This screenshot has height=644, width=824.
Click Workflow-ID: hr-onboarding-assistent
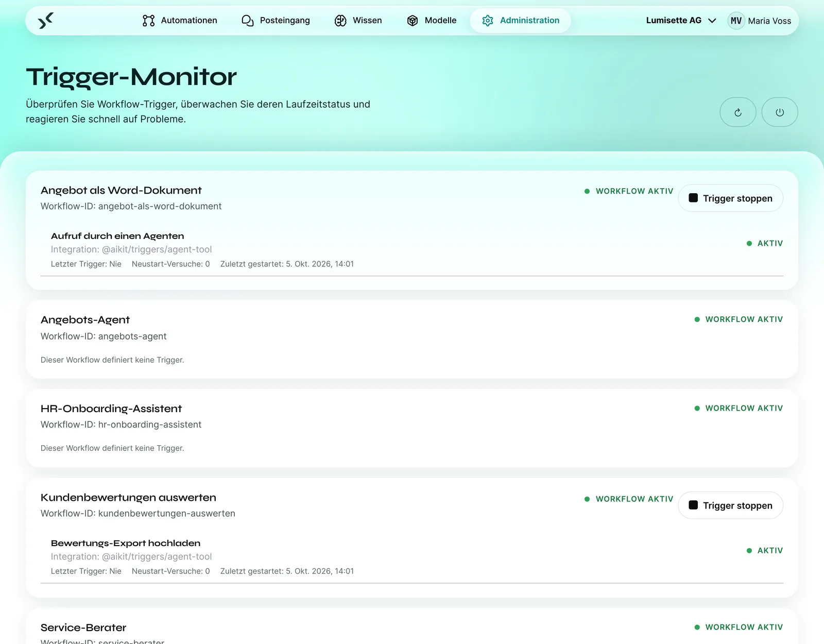[x=121, y=425]
